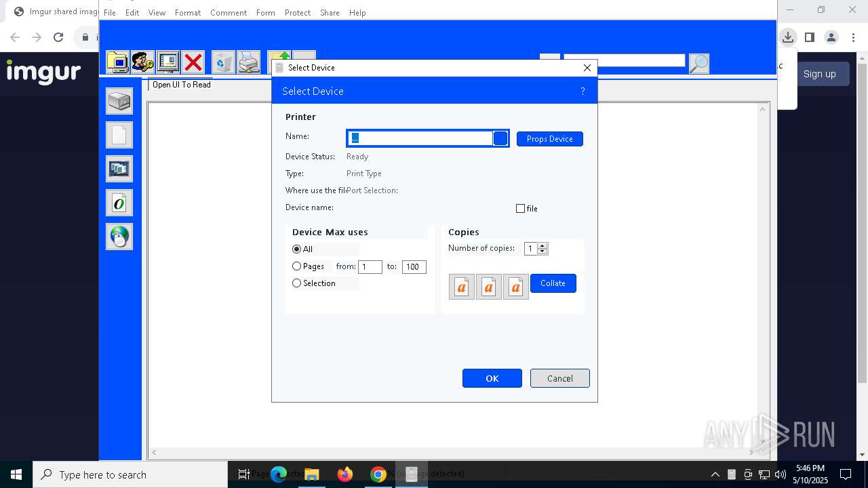Click the Pages from field

point(370,267)
